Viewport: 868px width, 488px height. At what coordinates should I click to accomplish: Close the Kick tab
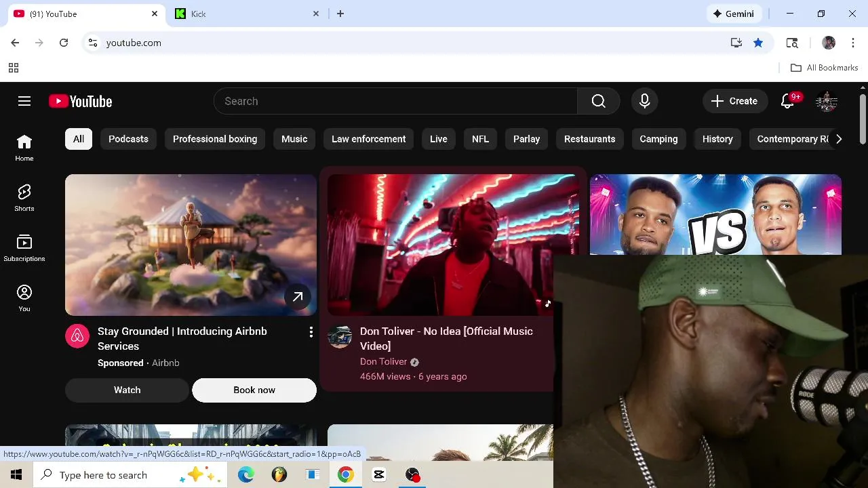pos(316,14)
